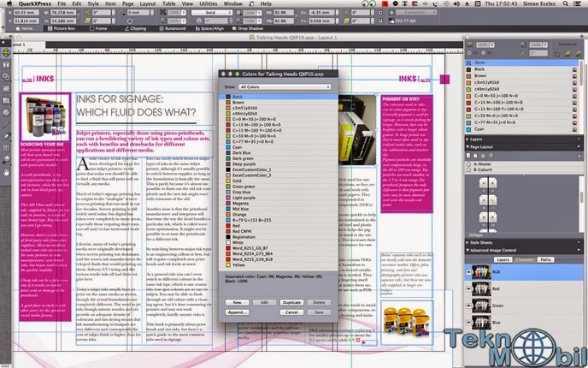This screenshot has width=588, height=368.
Task: Open the shade percentage stepper in Colors palette
Action: [492, 45]
